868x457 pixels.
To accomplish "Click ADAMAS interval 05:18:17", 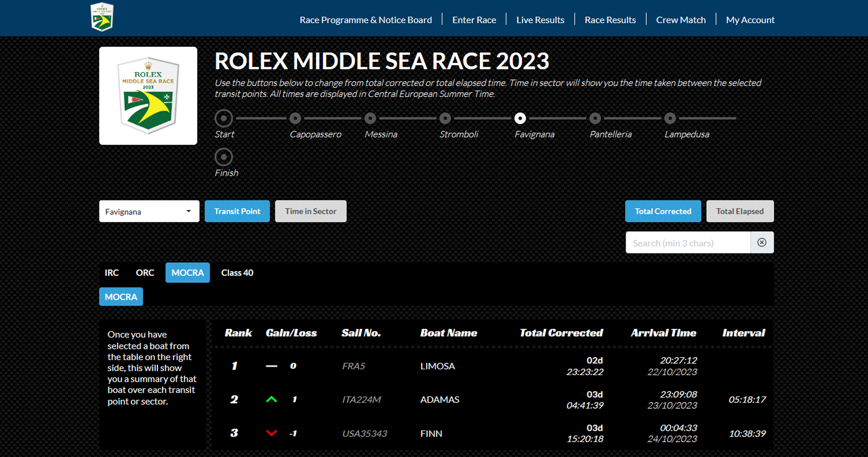I will (747, 400).
